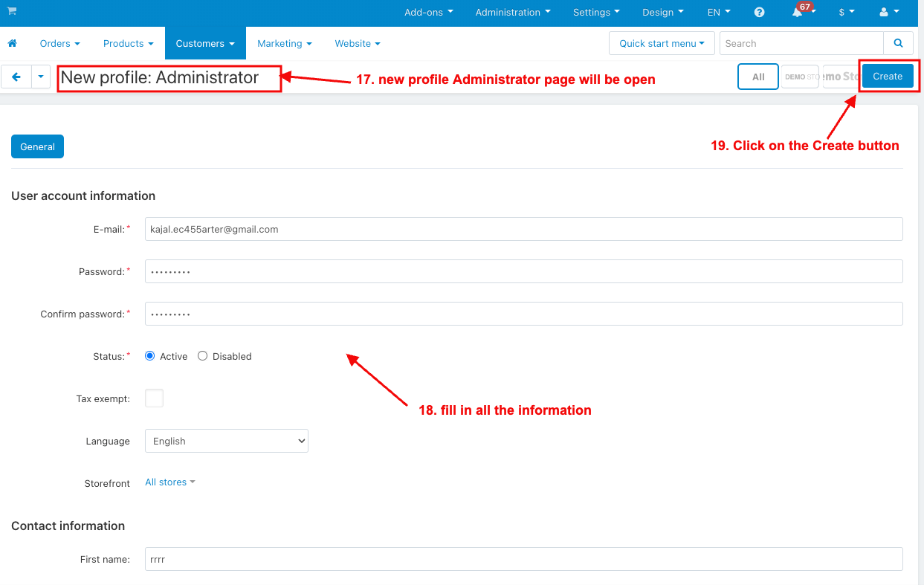Go to the home dashboard icon

point(12,43)
